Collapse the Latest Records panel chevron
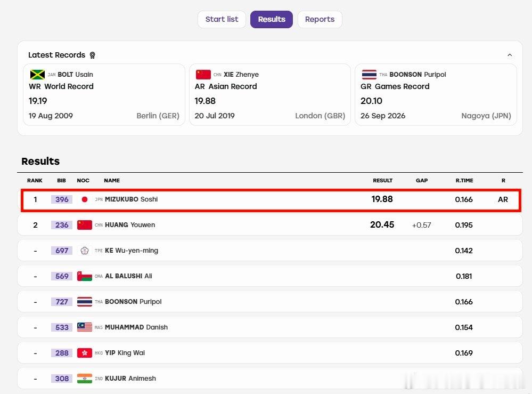The width and height of the screenshot is (532, 394). click(510, 55)
